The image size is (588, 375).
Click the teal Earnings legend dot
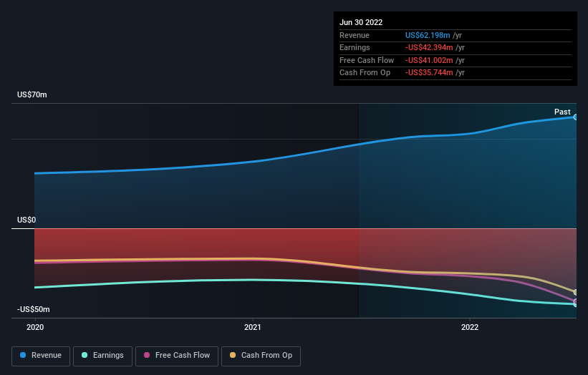click(85, 355)
